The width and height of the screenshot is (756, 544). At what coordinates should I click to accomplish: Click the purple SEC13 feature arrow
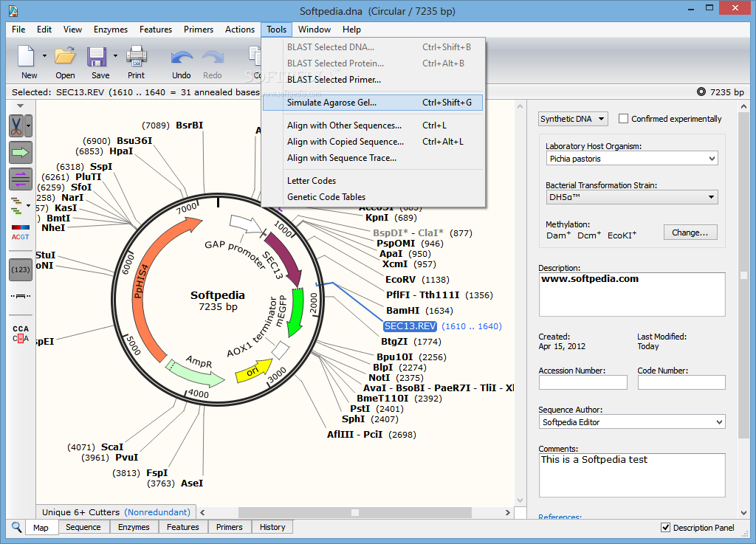tap(286, 259)
